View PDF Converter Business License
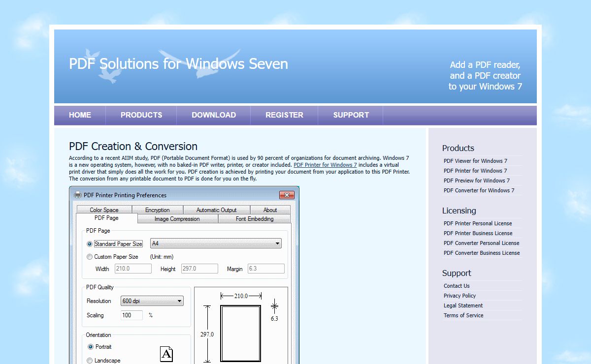Screen dimensions: 591x364 pos(482,253)
